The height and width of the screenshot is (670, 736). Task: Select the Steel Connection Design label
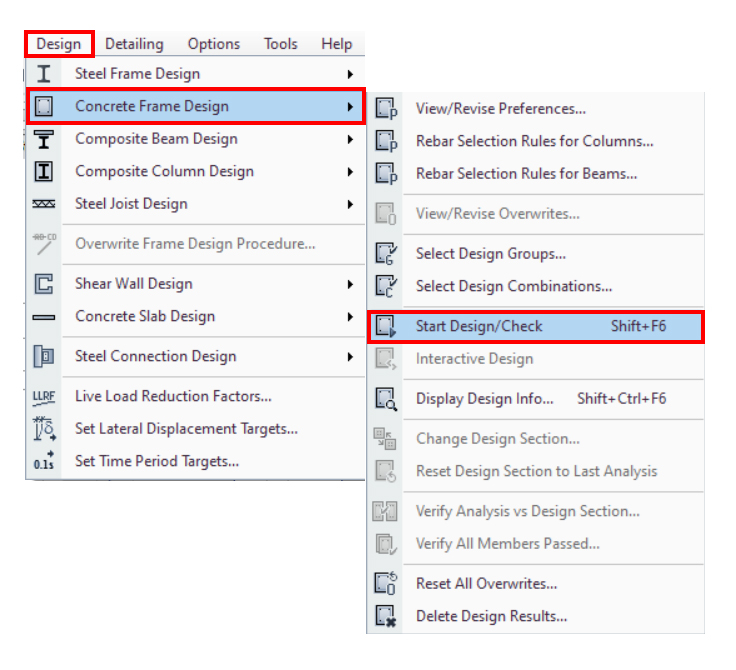click(155, 356)
